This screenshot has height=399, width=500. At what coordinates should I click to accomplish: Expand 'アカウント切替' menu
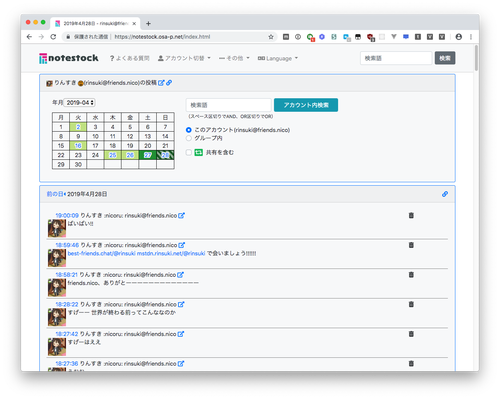184,58
